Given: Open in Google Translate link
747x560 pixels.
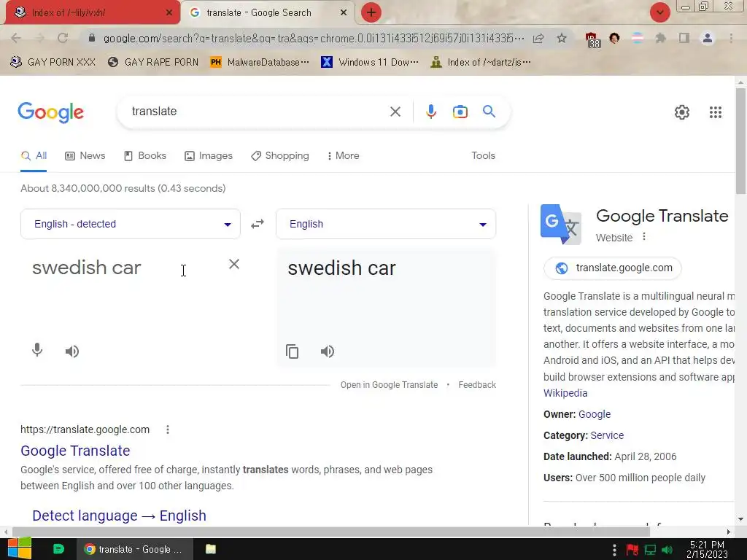Looking at the screenshot, I should [x=389, y=385].
